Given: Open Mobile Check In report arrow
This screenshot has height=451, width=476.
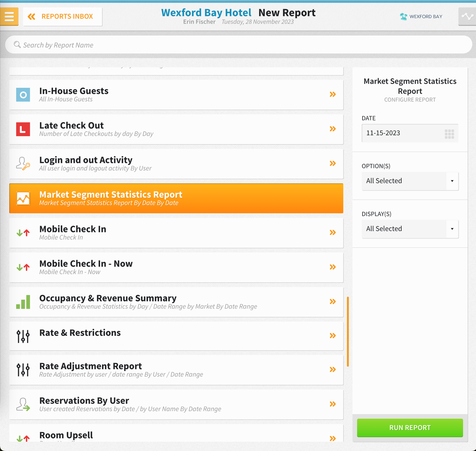Looking at the screenshot, I should point(333,232).
